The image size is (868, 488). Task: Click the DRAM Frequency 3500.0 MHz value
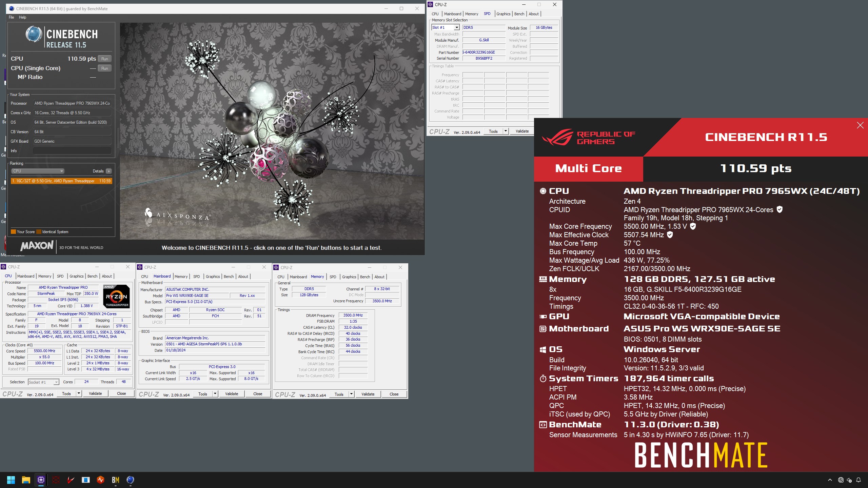coord(353,316)
